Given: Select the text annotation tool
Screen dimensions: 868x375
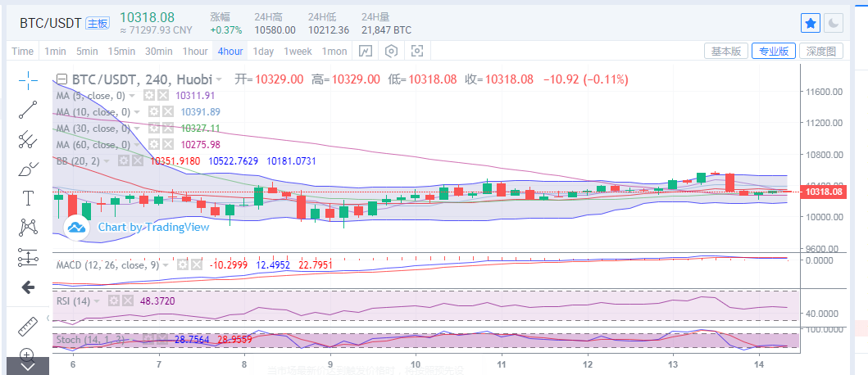Looking at the screenshot, I should point(28,198).
